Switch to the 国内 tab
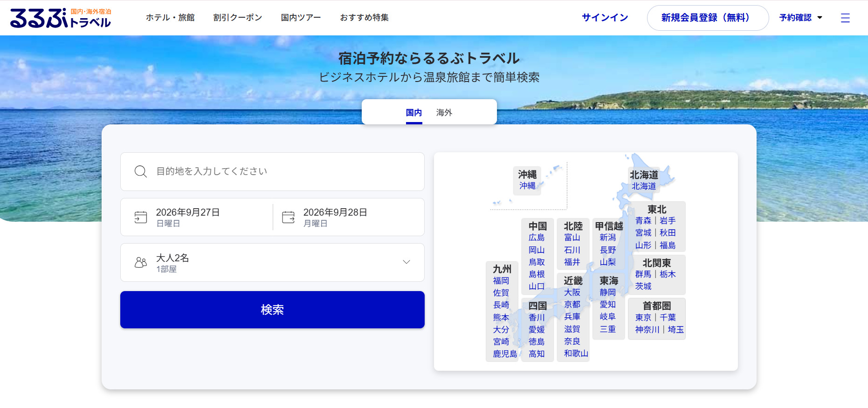Image resolution: width=868 pixels, height=408 pixels. 414,113
